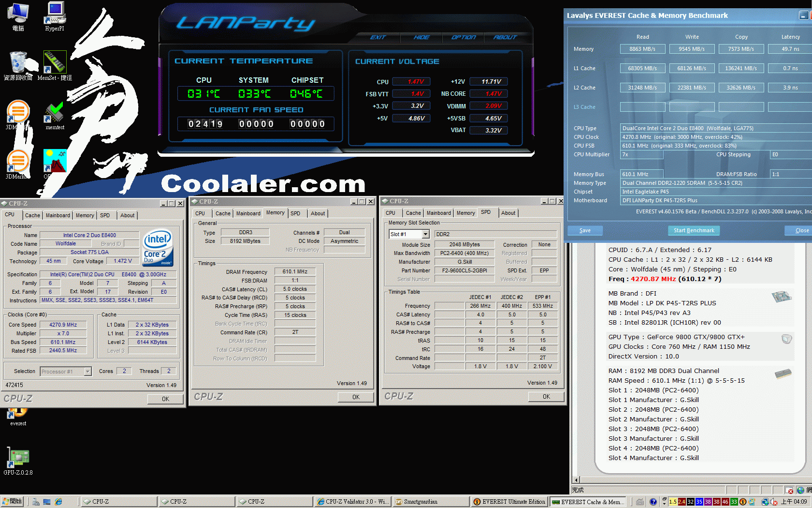Click the blue help question mark tray icon
812x508 pixels.
[653, 502]
